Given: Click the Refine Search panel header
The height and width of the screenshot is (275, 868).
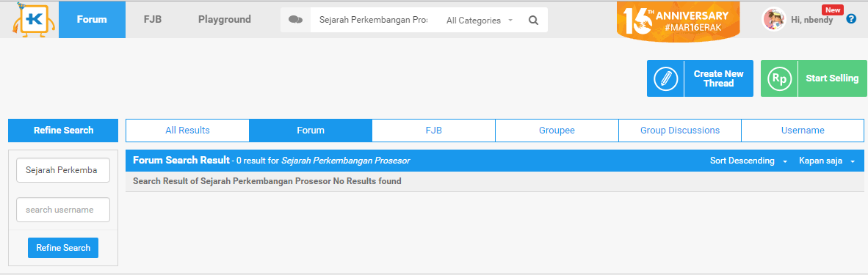Looking at the screenshot, I should tap(63, 131).
